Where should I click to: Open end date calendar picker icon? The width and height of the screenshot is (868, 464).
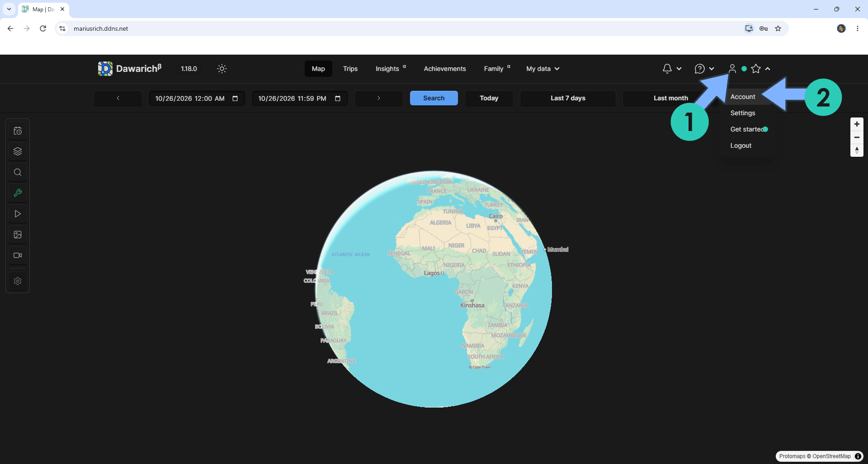click(338, 98)
